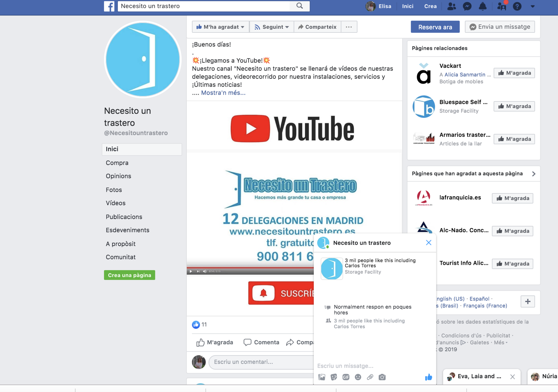Open the Seguint dropdown
This screenshot has height=392, width=558.
pyautogui.click(x=271, y=27)
